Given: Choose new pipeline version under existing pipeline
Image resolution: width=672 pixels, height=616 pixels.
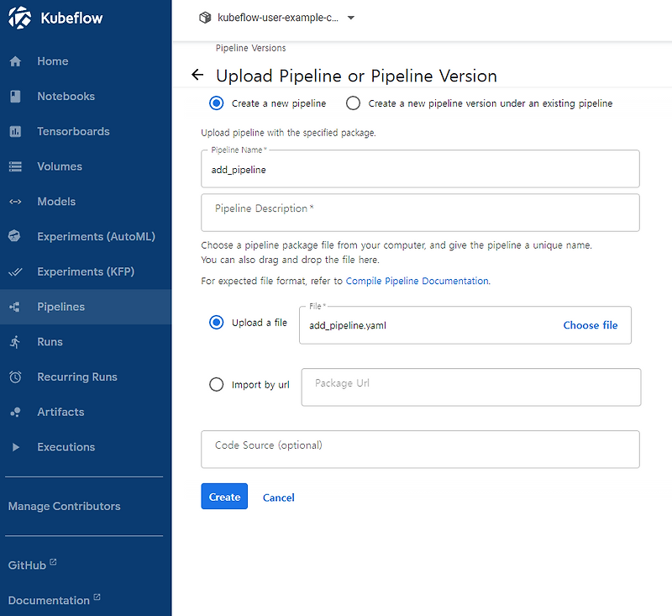Looking at the screenshot, I should (x=353, y=103).
